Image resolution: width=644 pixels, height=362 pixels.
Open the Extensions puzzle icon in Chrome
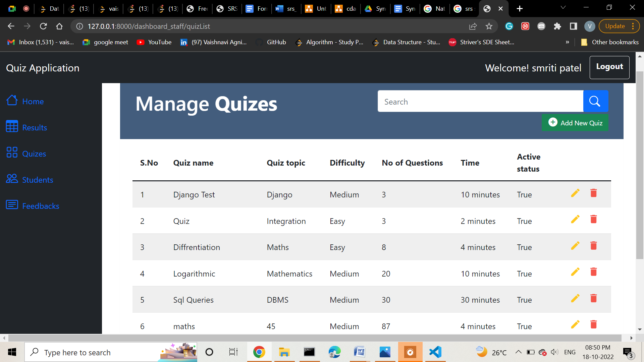557,26
